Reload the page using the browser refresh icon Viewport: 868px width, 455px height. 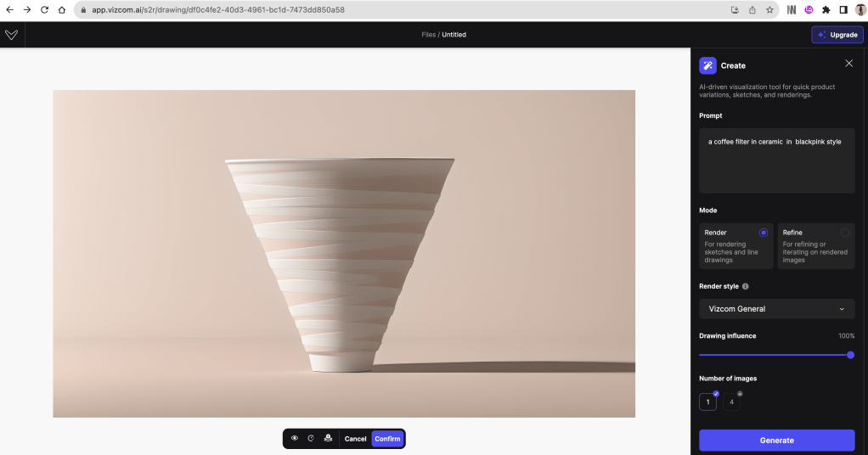[44, 10]
